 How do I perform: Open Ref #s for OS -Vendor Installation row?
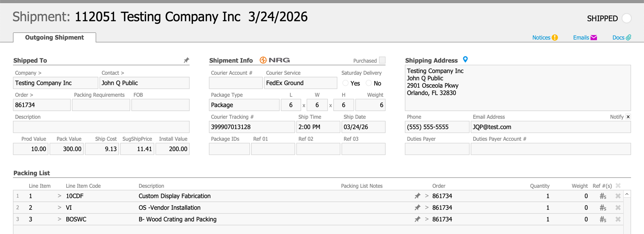(603, 208)
